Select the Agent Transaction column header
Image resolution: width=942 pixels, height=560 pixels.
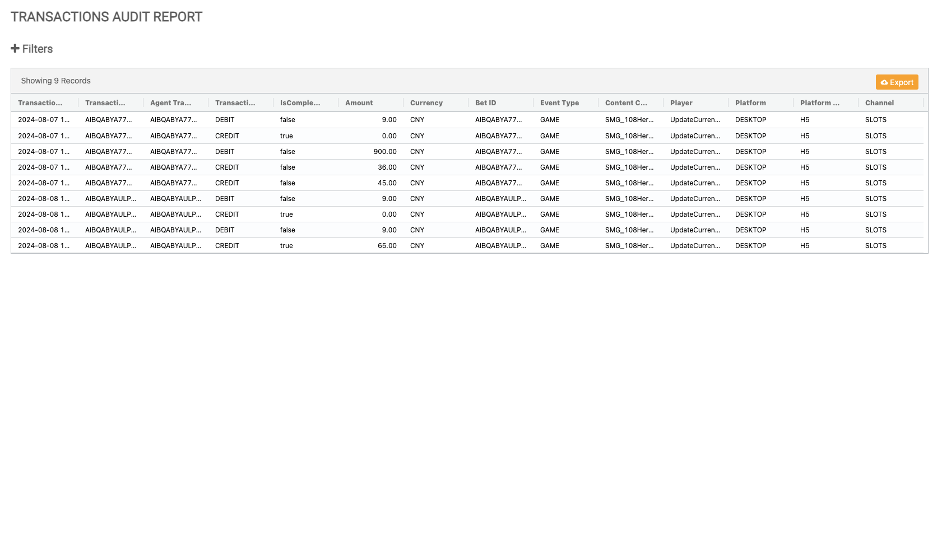[170, 103]
